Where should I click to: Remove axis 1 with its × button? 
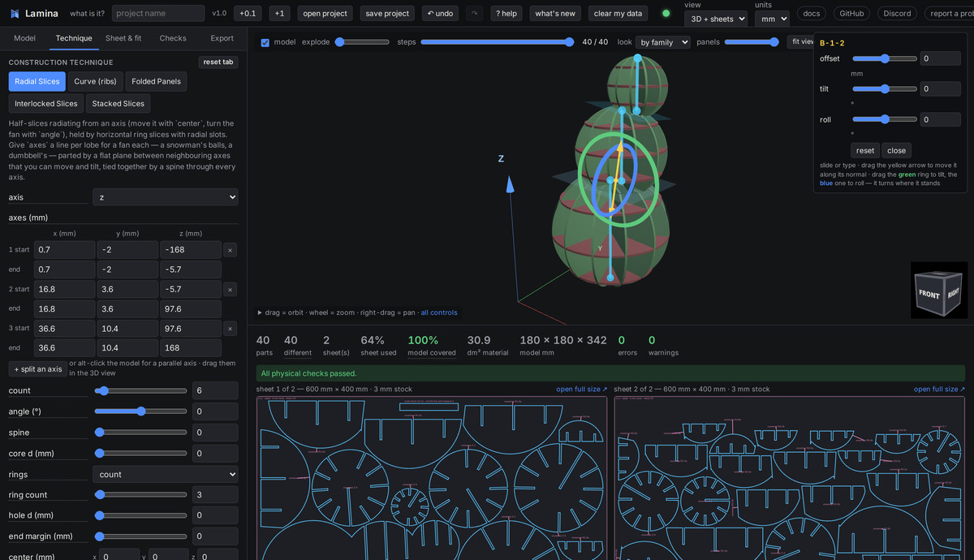click(231, 250)
